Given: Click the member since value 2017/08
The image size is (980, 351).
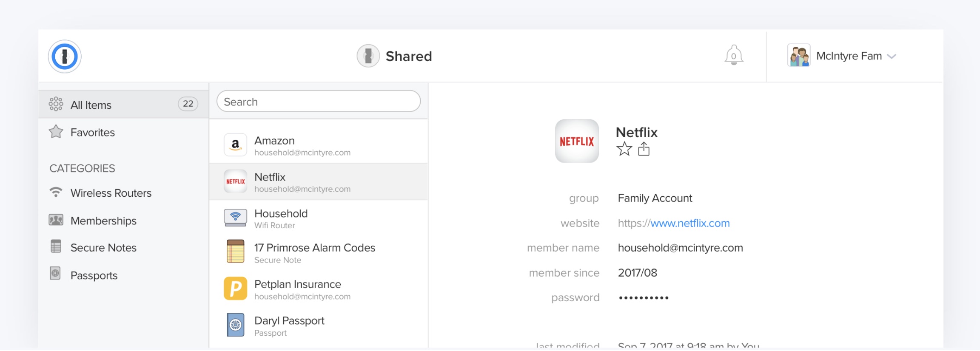Looking at the screenshot, I should pyautogui.click(x=638, y=273).
